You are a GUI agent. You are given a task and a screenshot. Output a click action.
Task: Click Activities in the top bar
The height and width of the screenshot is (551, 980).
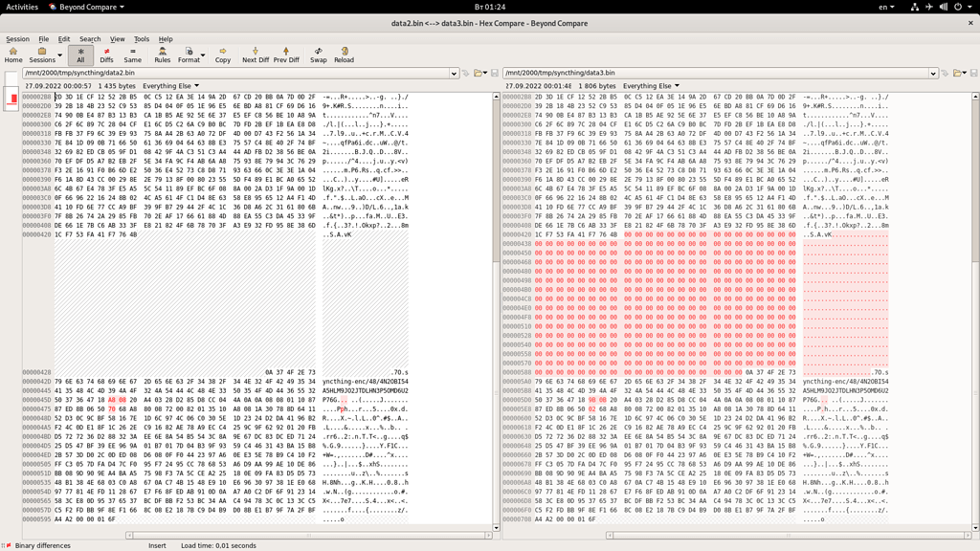click(x=21, y=7)
